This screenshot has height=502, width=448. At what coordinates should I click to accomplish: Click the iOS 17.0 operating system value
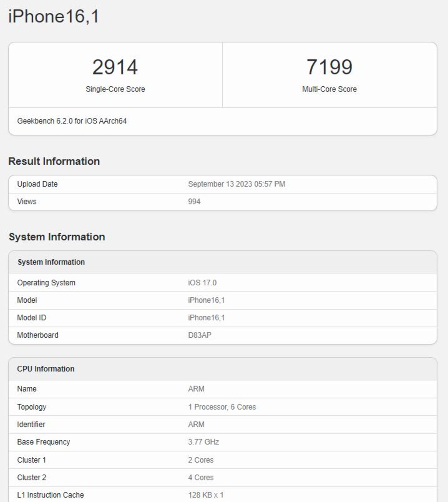point(202,283)
